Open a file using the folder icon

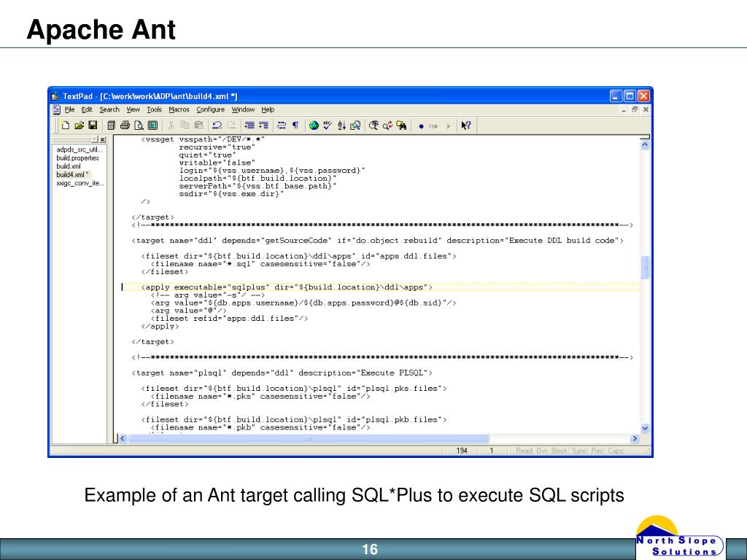click(x=79, y=125)
